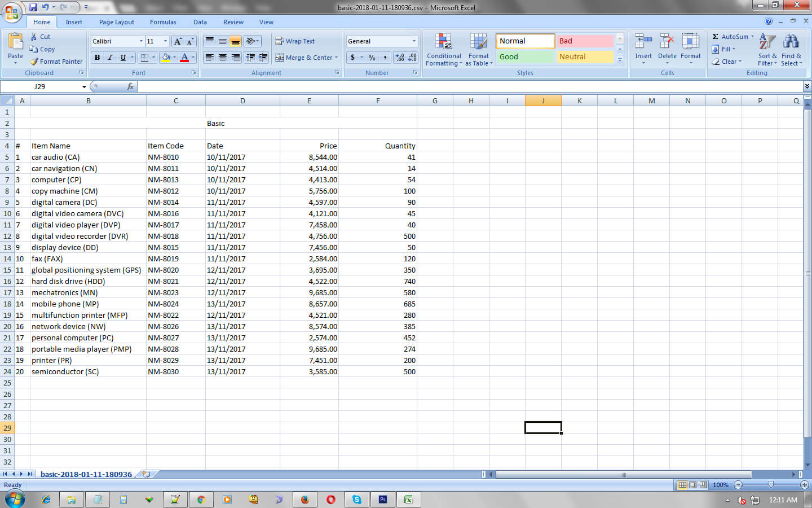Apply accounting dollar number format
The height and width of the screenshot is (508, 812).
[352, 58]
